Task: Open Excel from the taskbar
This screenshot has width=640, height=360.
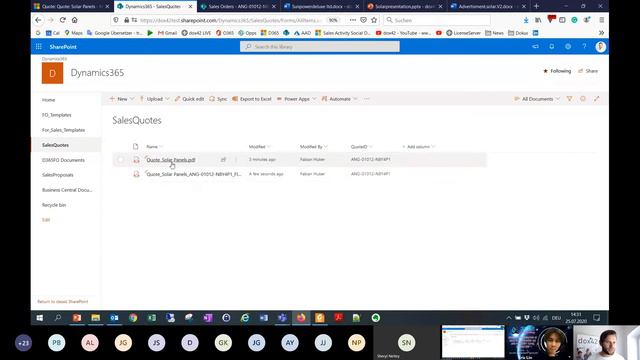Action: tap(152, 318)
